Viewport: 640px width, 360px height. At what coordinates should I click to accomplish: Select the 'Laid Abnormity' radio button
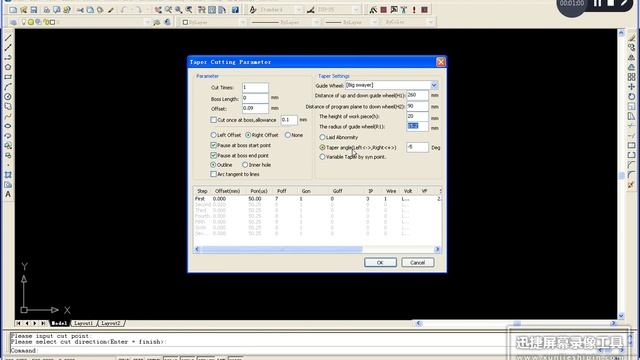322,137
